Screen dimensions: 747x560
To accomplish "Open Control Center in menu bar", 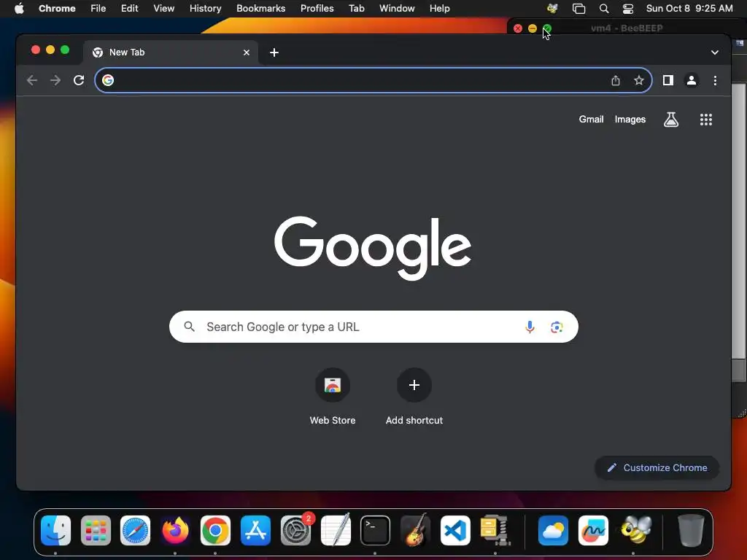I will coord(628,9).
